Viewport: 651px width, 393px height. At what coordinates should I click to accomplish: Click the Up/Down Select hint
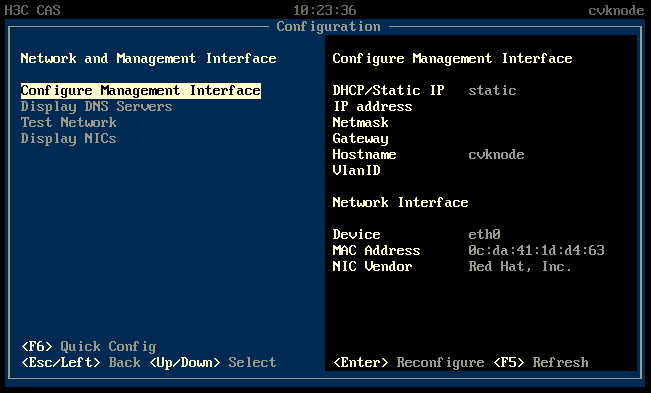pyautogui.click(x=213, y=362)
